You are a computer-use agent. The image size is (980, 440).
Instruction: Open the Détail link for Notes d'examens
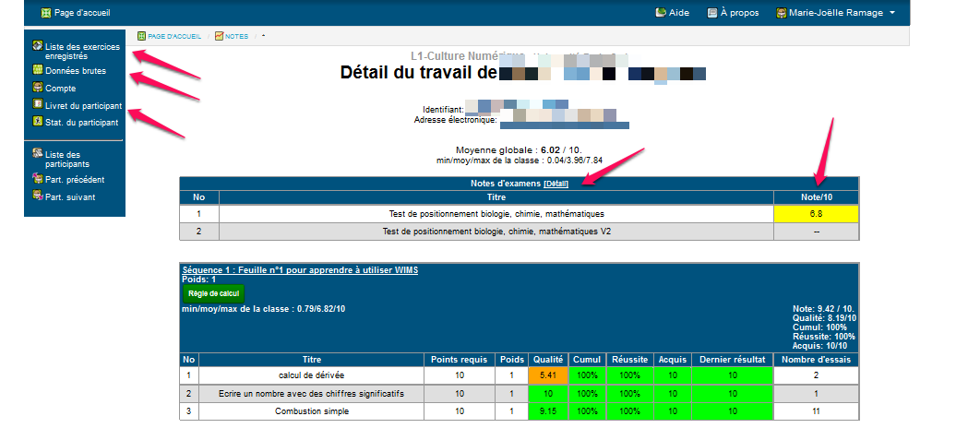556,184
